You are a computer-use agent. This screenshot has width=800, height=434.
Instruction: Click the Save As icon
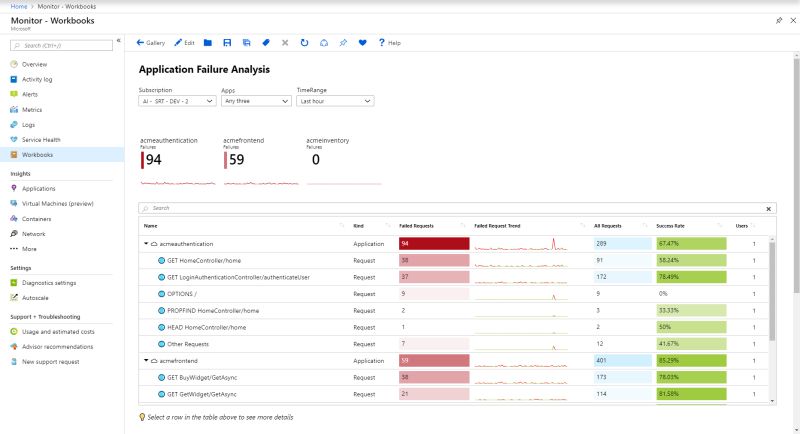tap(246, 43)
